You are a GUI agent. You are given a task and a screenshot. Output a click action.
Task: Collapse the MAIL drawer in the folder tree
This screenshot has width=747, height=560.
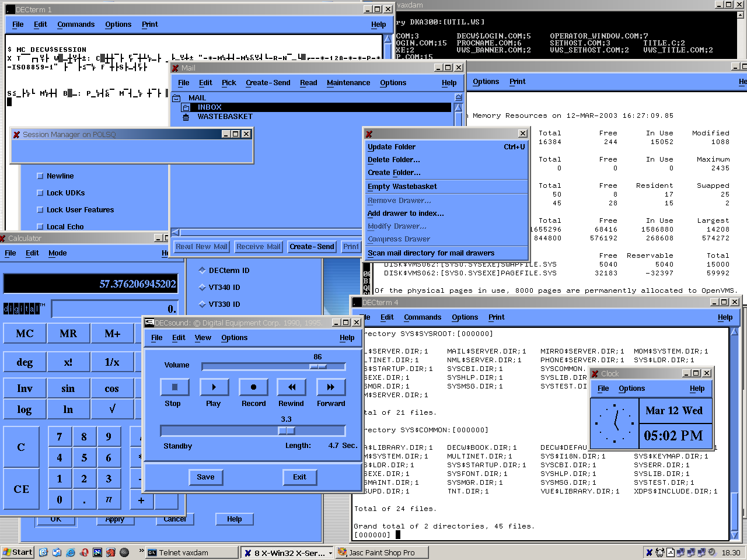[176, 98]
